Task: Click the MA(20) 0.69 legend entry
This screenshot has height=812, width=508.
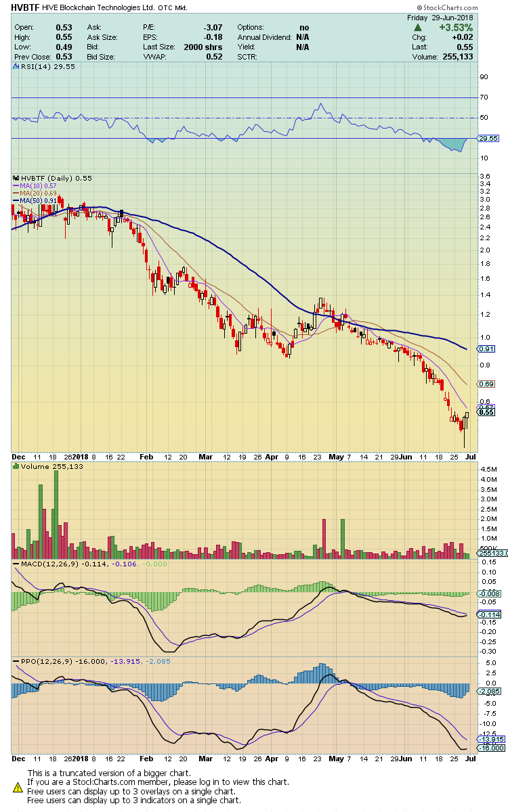Action: (37, 193)
